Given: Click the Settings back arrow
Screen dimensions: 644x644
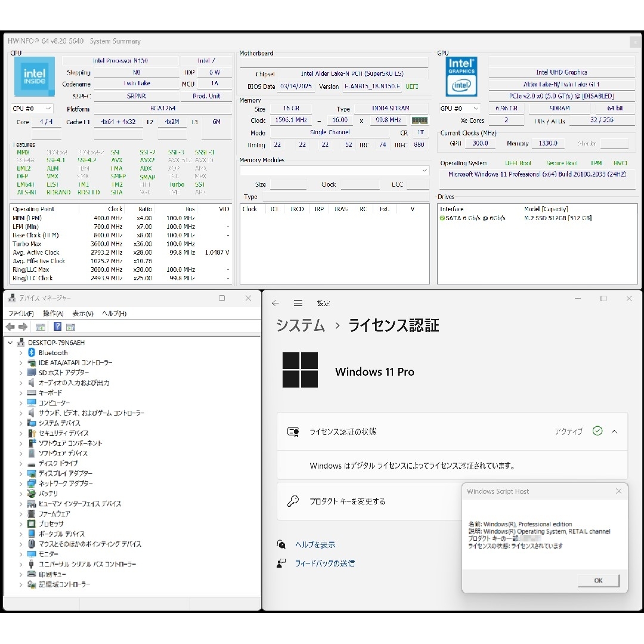Looking at the screenshot, I should (x=275, y=303).
